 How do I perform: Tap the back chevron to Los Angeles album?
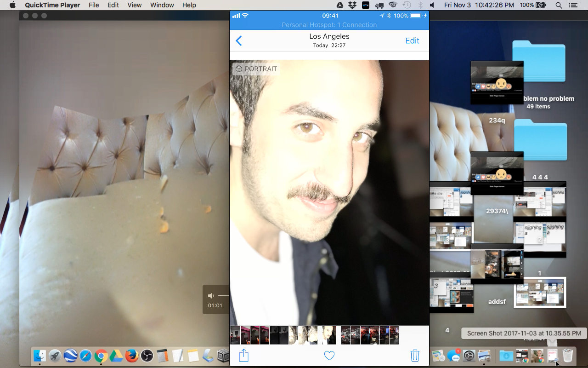238,40
